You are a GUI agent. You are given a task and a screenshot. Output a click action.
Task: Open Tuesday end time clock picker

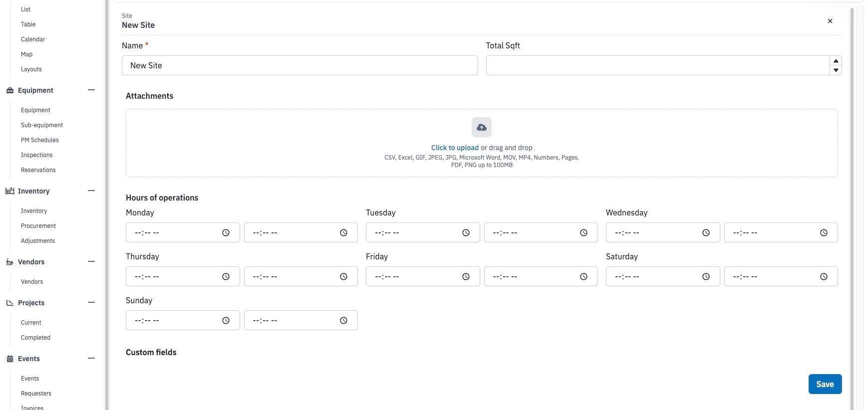pyautogui.click(x=583, y=233)
